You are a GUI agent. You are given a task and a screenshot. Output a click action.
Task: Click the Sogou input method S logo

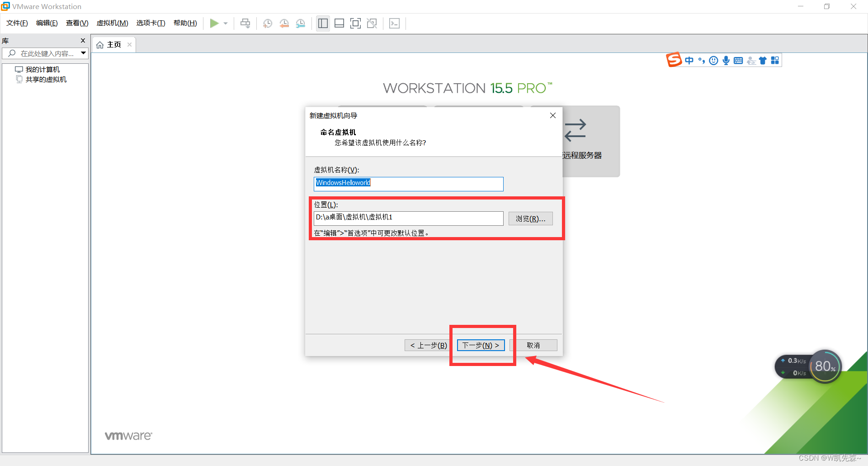point(674,60)
